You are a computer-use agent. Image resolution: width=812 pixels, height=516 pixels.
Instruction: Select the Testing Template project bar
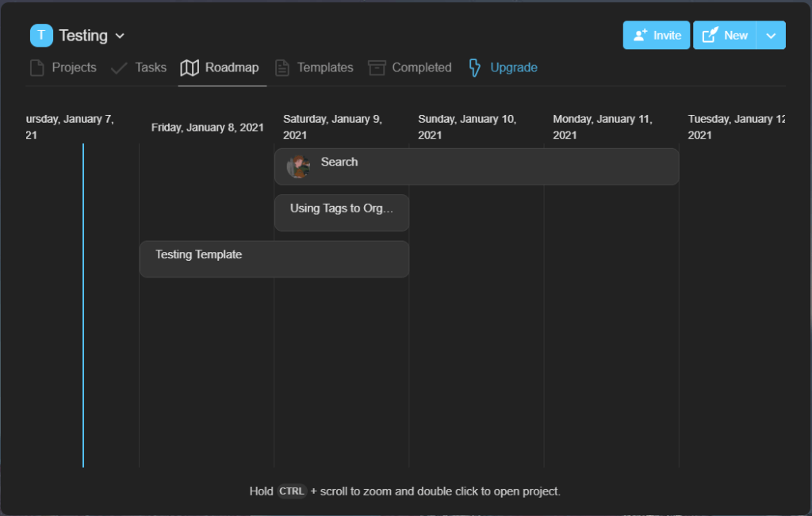click(274, 259)
